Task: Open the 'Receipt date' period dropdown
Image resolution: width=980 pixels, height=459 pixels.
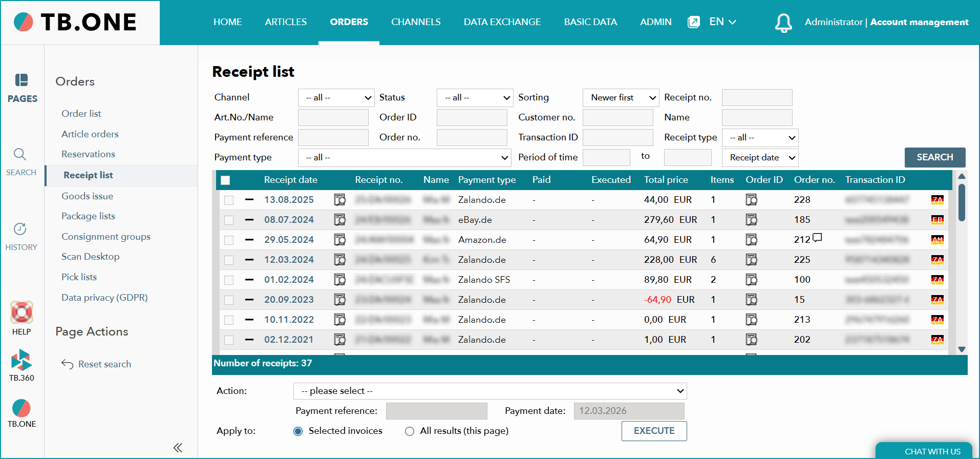Action: tap(760, 157)
